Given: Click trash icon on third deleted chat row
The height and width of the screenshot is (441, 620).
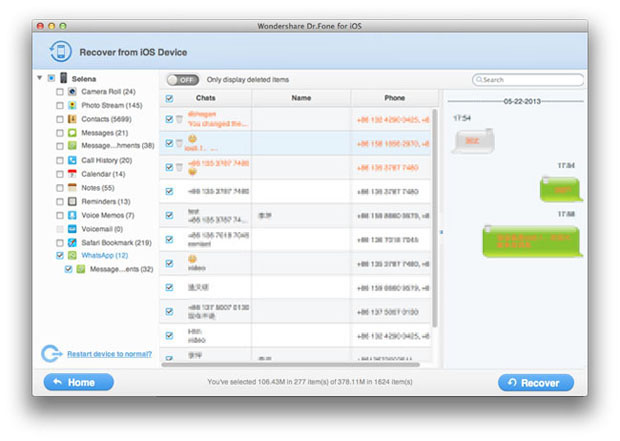Looking at the screenshot, I should tap(179, 167).
